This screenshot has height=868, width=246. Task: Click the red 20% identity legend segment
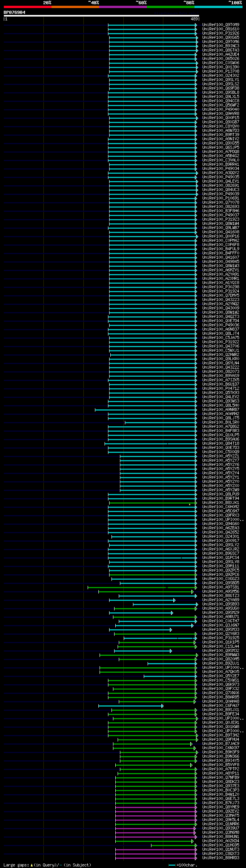click(x=28, y=7)
